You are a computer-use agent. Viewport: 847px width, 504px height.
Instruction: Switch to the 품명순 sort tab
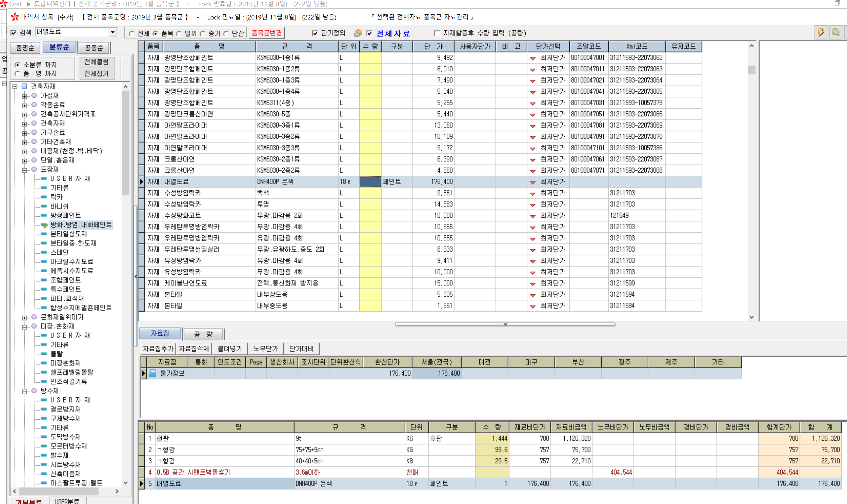(25, 47)
